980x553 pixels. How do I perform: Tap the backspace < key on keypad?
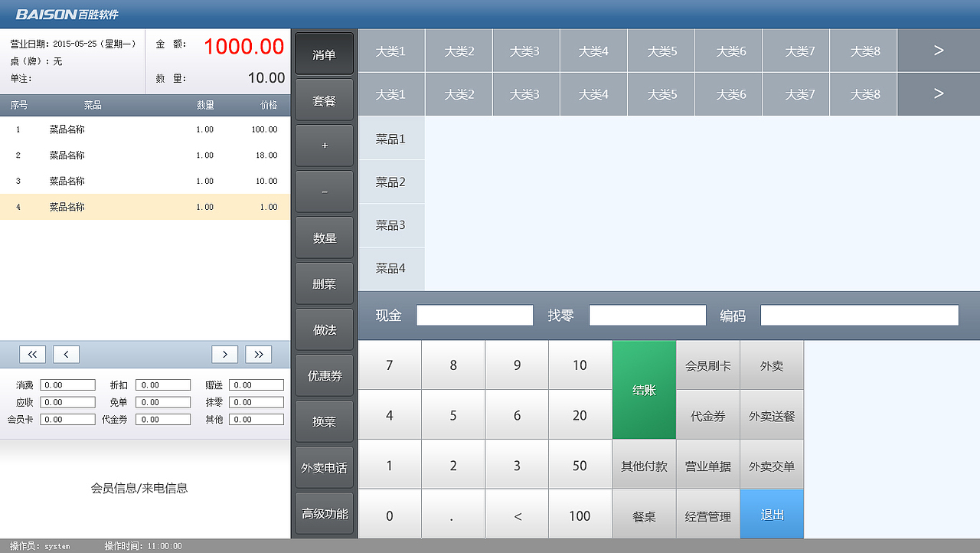517,515
